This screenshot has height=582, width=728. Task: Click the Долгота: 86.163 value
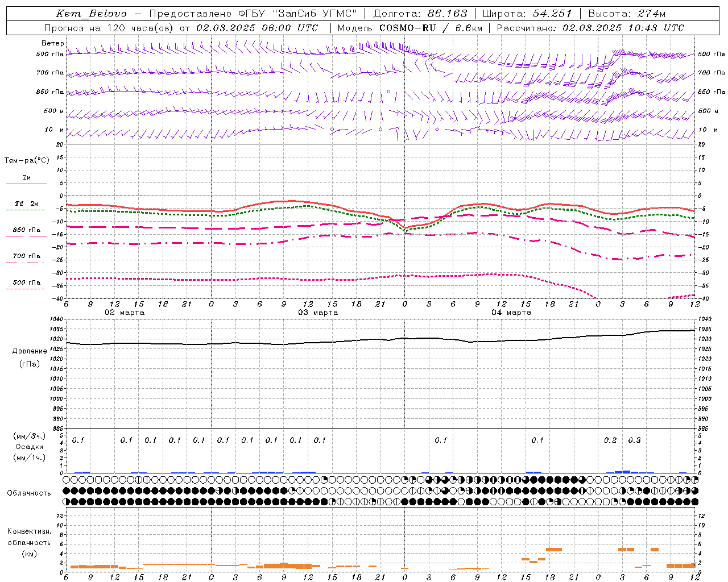pos(420,14)
